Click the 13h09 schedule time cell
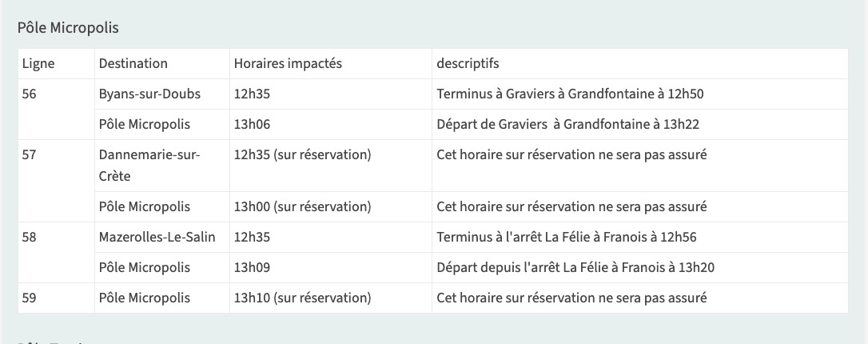Screen dimensions: 868x344 [252, 268]
